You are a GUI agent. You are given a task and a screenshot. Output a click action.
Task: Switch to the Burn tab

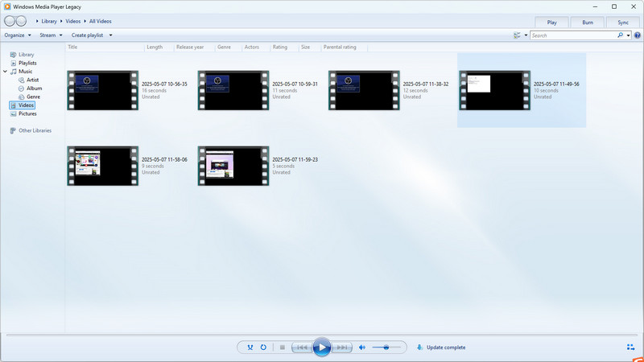(x=588, y=23)
